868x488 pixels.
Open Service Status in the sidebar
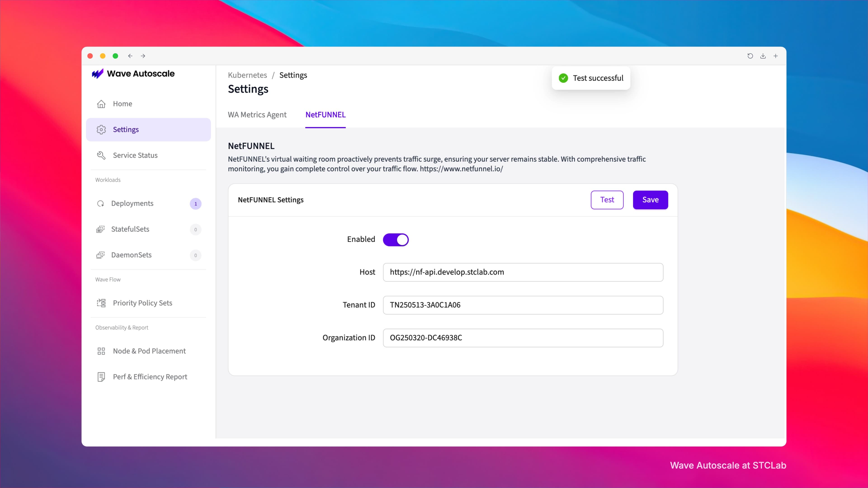(148, 155)
